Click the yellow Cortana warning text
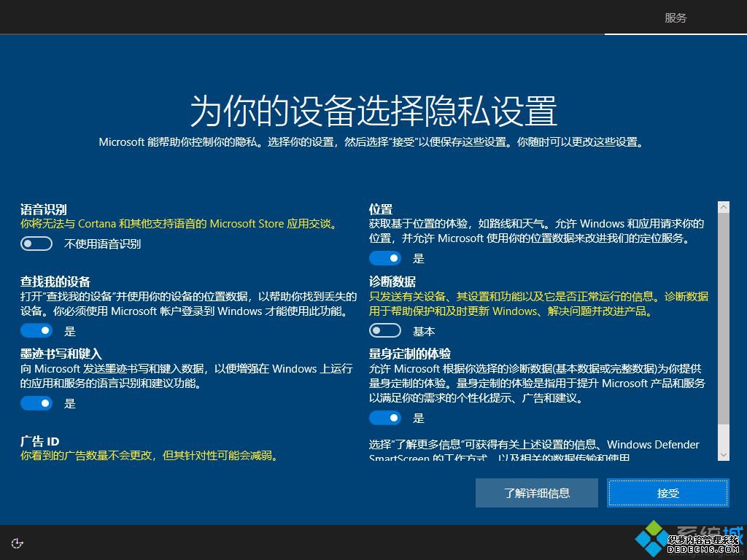Image resolution: width=747 pixels, height=560 pixels. tap(179, 224)
